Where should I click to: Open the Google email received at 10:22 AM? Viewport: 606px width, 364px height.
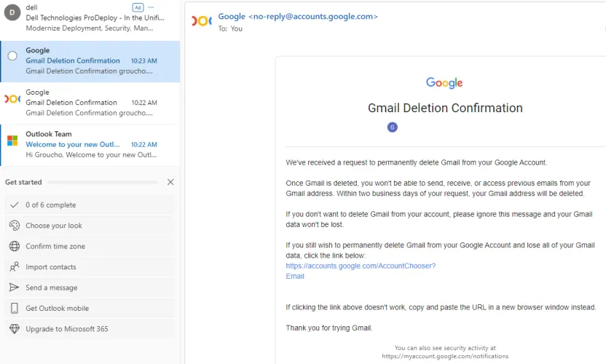click(87, 103)
